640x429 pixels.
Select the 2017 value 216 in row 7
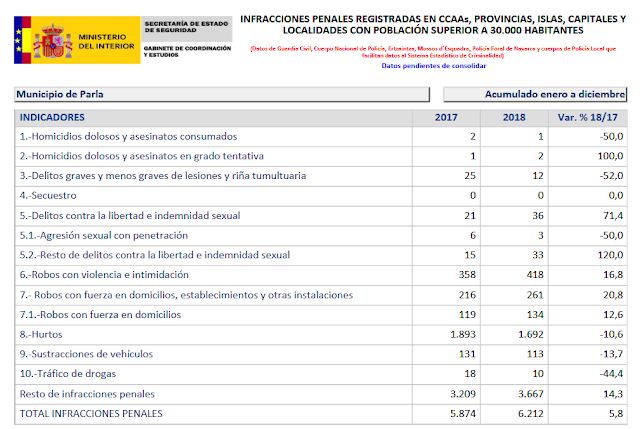(467, 295)
